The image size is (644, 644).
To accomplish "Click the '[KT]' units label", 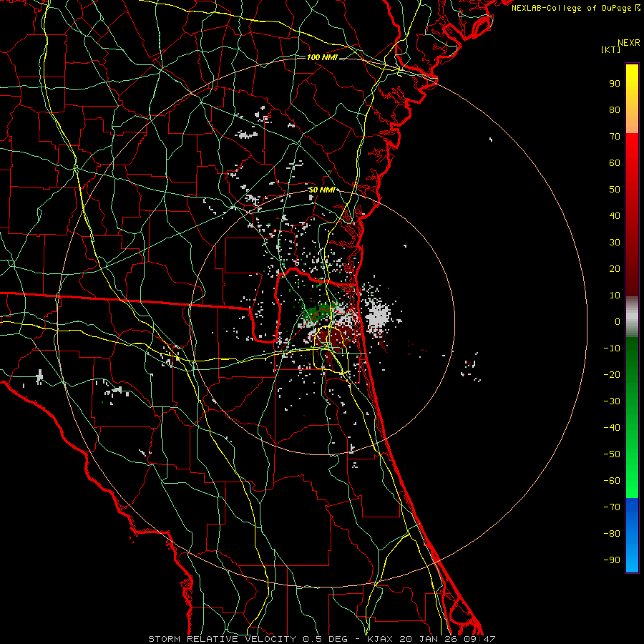I will click(x=611, y=49).
